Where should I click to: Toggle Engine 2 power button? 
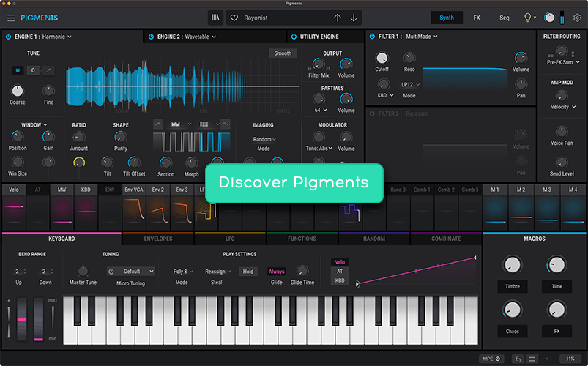151,37
